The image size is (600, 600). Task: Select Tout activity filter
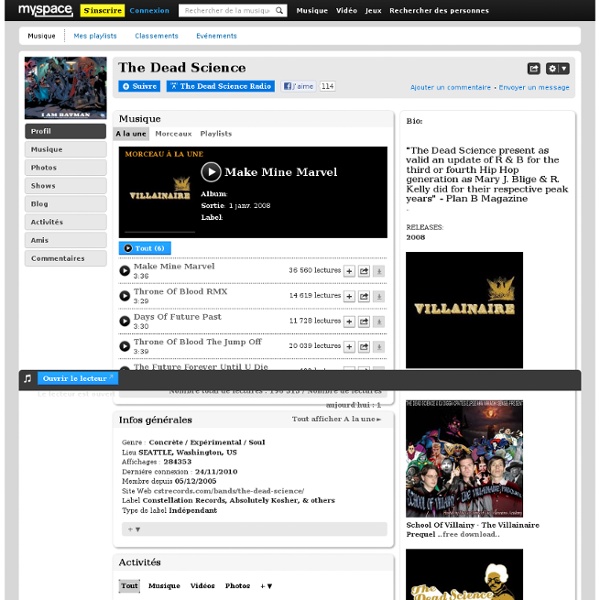[x=129, y=586]
